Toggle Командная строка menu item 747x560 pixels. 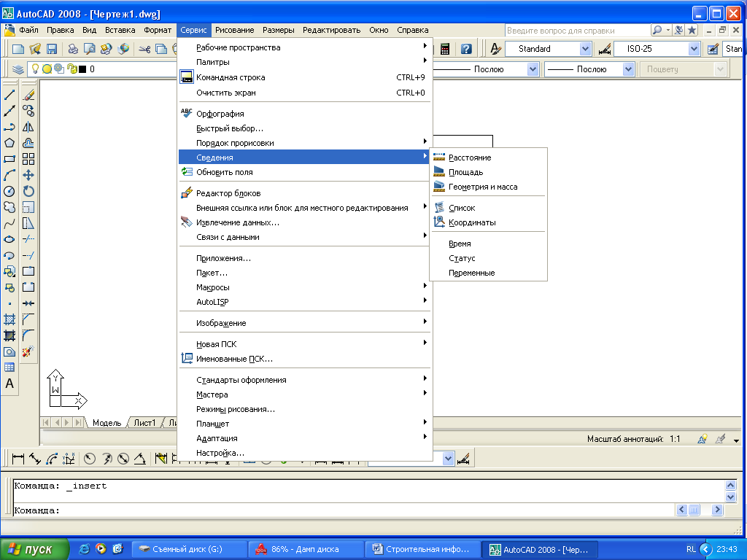305,77
